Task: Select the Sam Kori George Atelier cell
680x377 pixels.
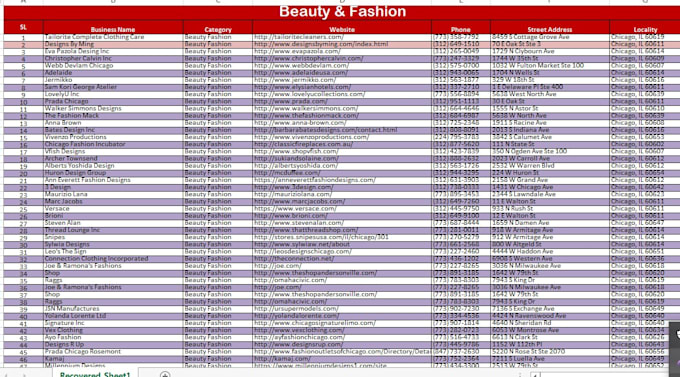Action: [113, 87]
